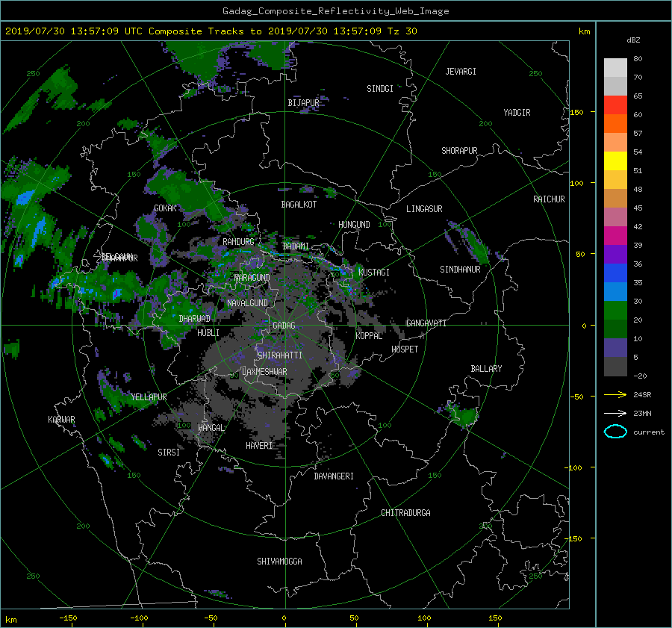Click the yellow 24SR arrow legend icon
This screenshot has width=672, height=628.
point(615,394)
